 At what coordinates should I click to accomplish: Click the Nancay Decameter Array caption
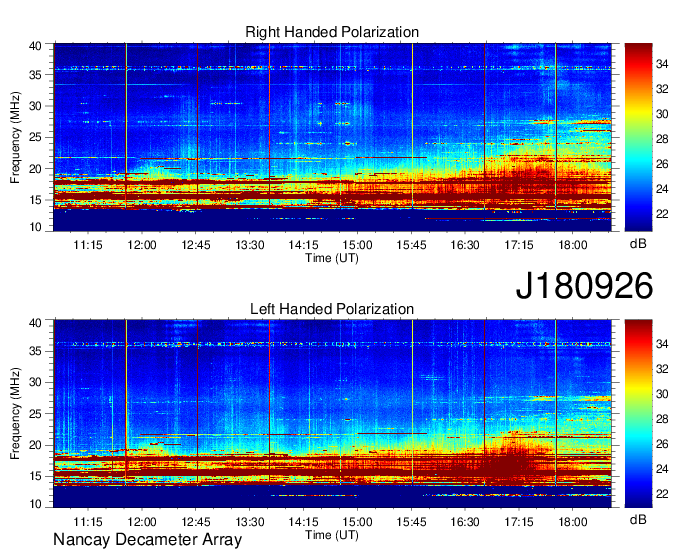pos(147,539)
